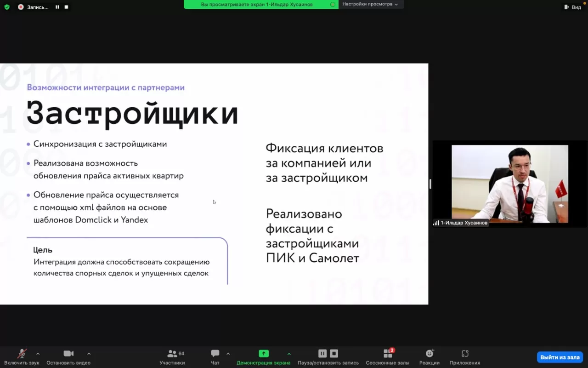588x368 pixels.
Task: Stop recording using bottom toolbar square icon
Action: pos(334,354)
